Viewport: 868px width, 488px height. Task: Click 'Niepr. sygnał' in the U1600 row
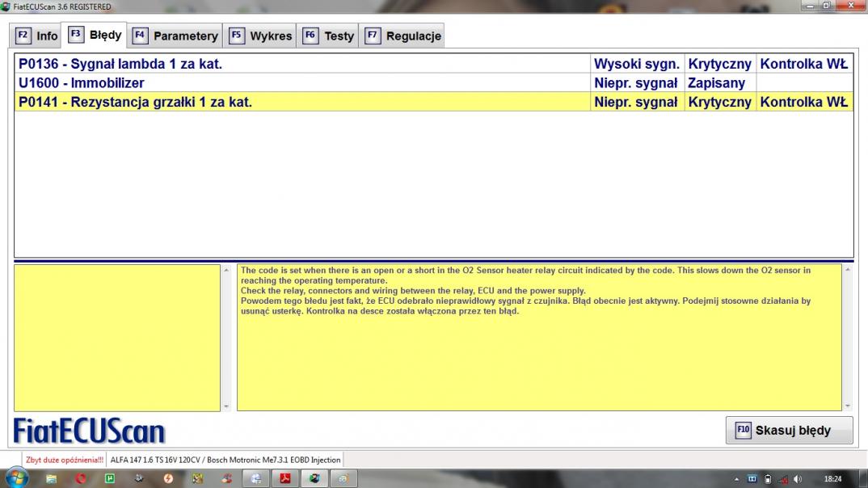coord(636,83)
